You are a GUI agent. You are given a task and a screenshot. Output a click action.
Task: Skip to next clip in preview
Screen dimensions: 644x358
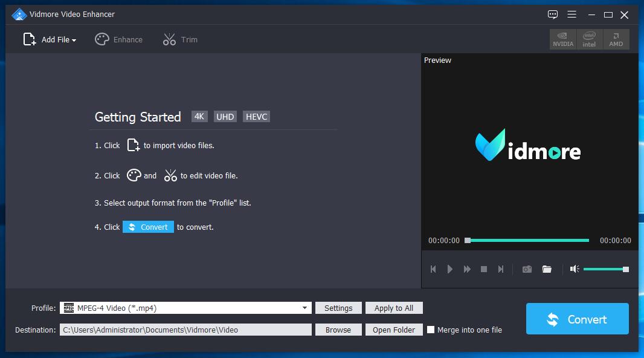point(501,269)
